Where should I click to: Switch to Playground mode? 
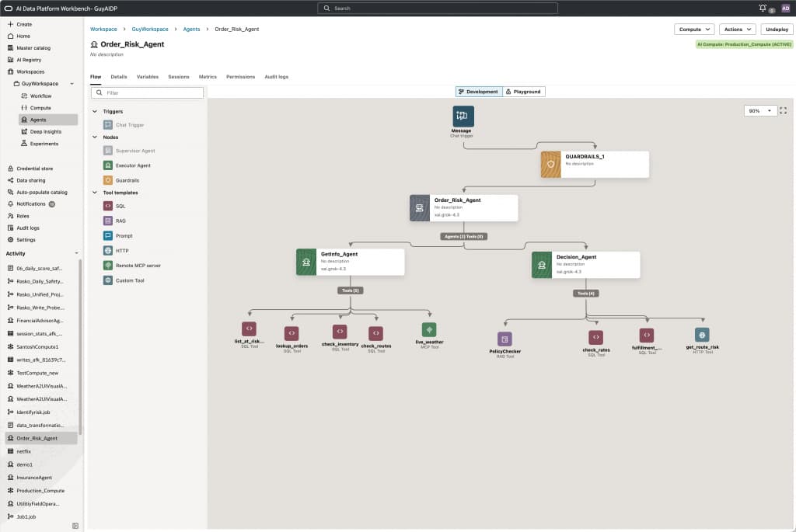coord(523,92)
